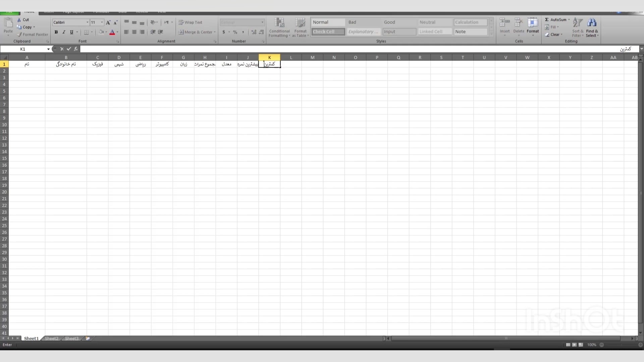Switch to Sheet2 tab
Viewport: 644px width, 362px height.
click(51, 339)
